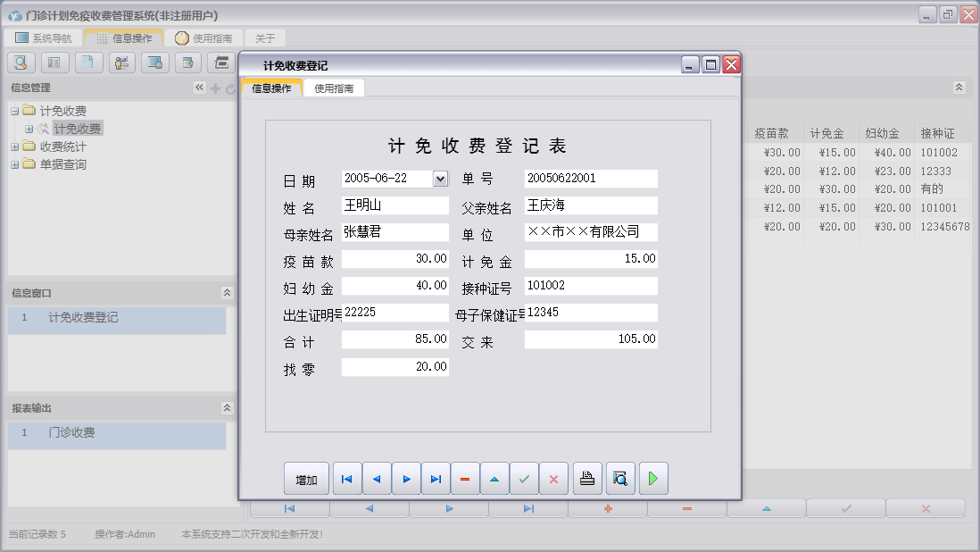Open print preview magnifier icon
The height and width of the screenshot is (552, 980).
619,480
